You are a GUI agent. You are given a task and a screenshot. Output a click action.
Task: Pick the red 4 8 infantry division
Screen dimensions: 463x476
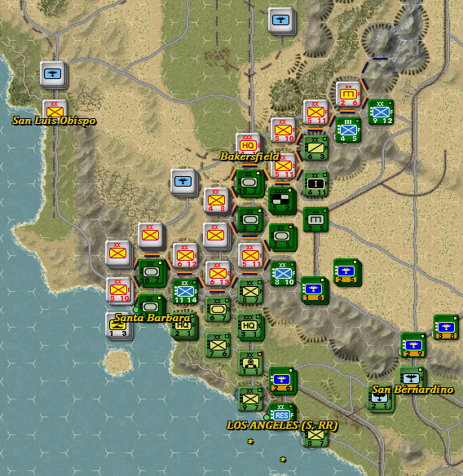(216, 201)
